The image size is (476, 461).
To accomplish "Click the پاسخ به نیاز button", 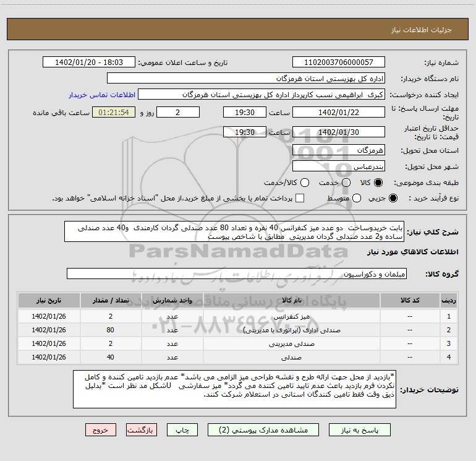I will [x=360, y=430].
